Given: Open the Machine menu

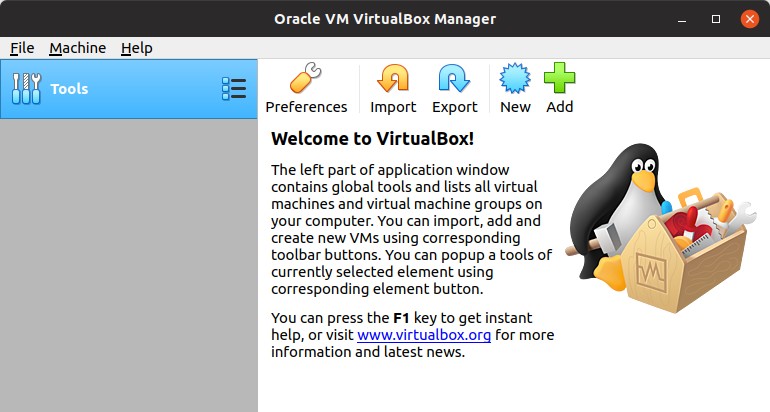Looking at the screenshot, I should coord(78,48).
